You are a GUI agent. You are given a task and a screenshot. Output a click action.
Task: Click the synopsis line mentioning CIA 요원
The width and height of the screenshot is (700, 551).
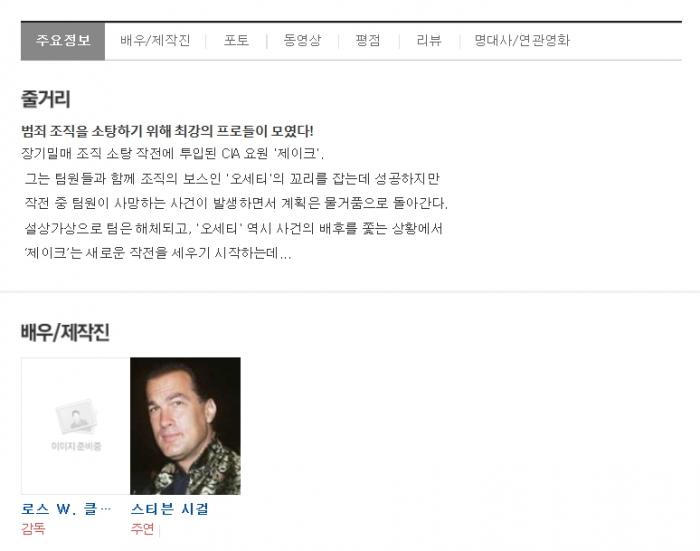(172, 154)
